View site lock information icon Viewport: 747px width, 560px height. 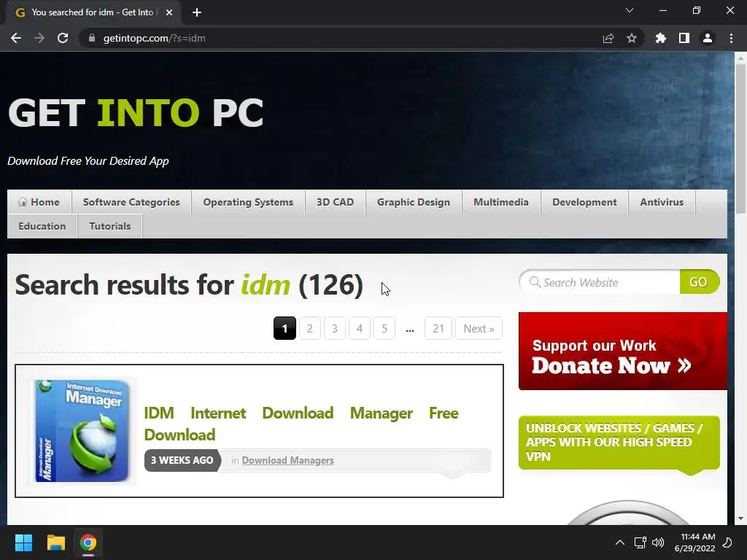[92, 38]
